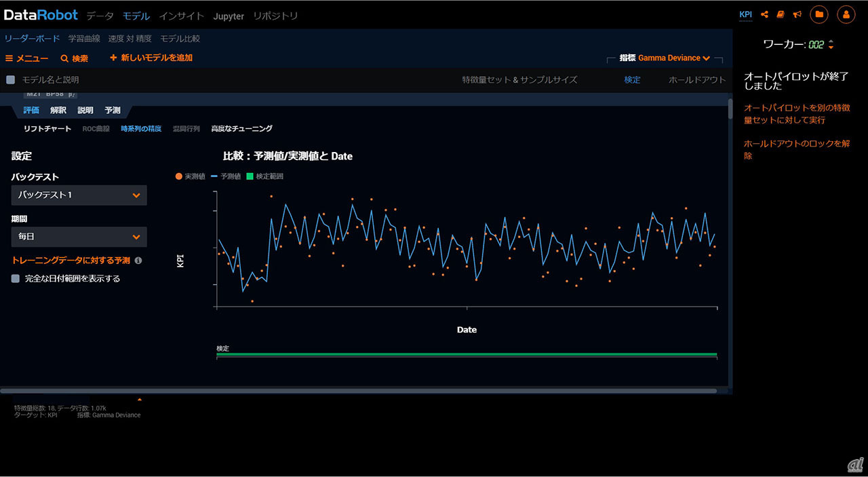Open the projects folder icon
868x477 pixels.
coord(819,14)
